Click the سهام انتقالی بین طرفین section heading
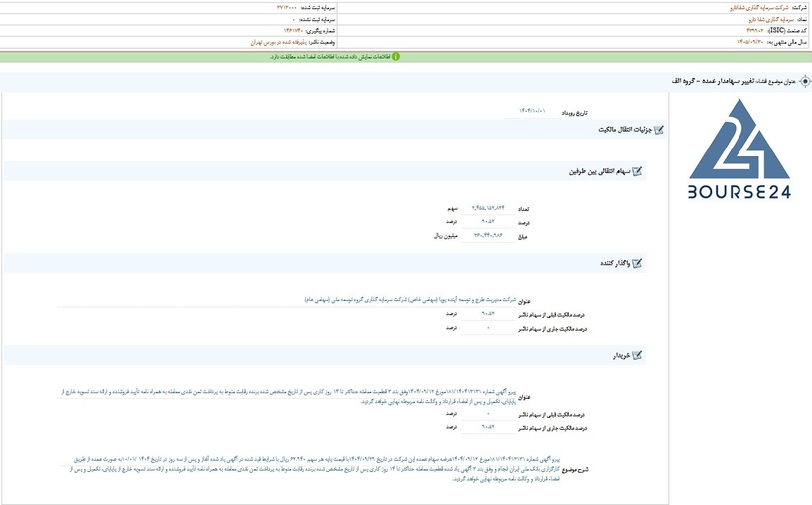The height and width of the screenshot is (505, 812). tap(600, 172)
